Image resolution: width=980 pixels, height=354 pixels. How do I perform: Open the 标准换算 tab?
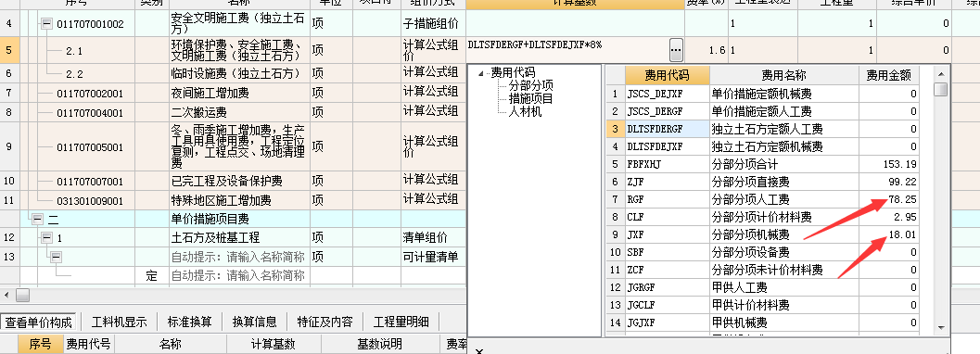[189, 322]
